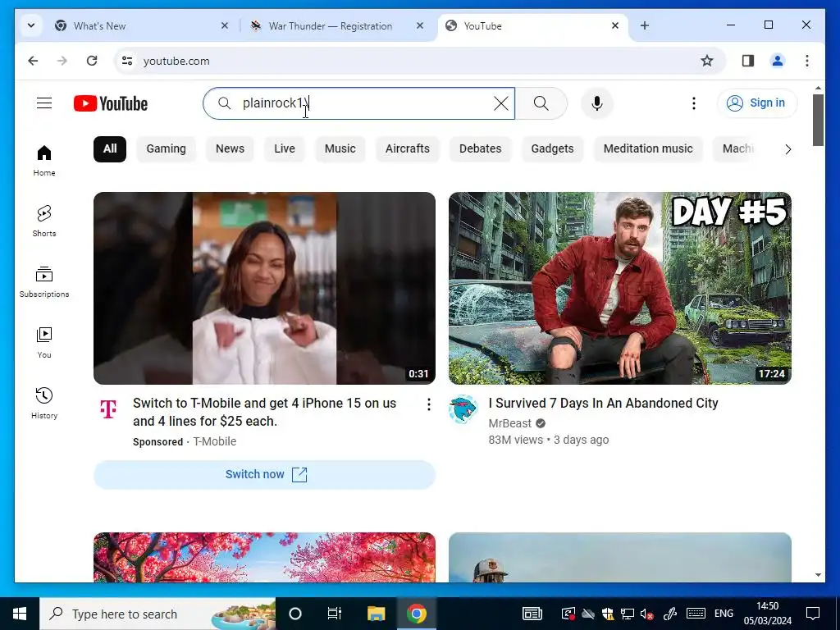Viewport: 840px width, 630px height.
Task: Bookmark this page with the star
Action: pyautogui.click(x=707, y=61)
